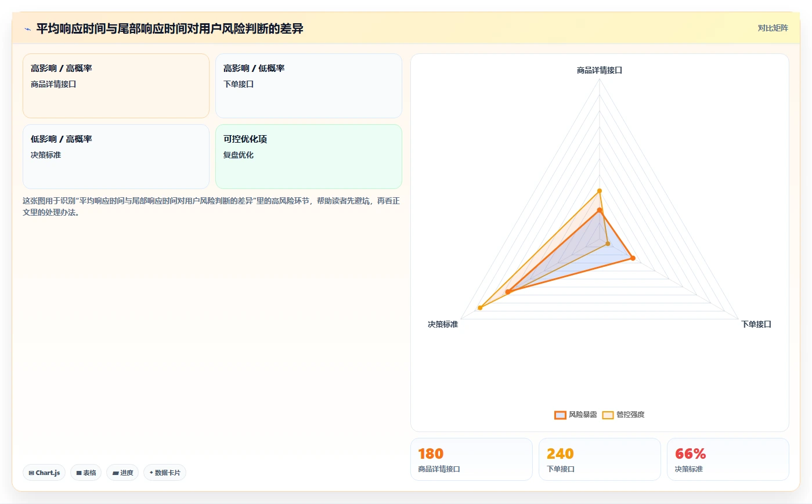
Task: Click the Chart.js tag
Action: pos(44,473)
